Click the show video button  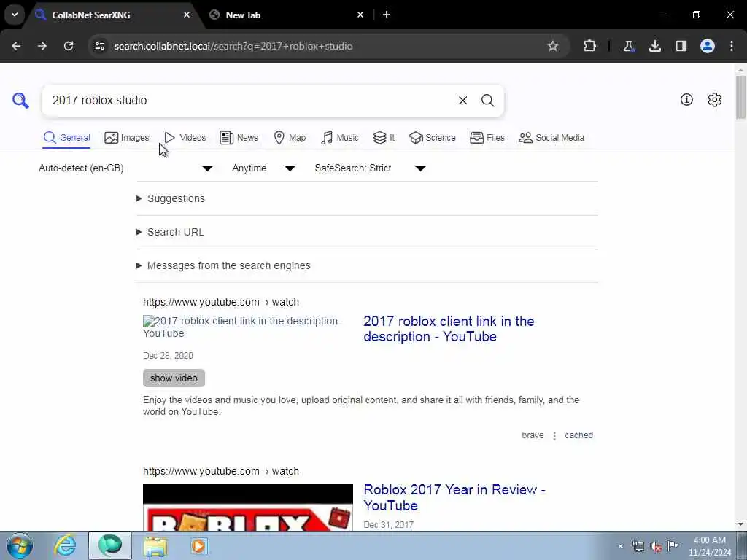click(x=174, y=378)
